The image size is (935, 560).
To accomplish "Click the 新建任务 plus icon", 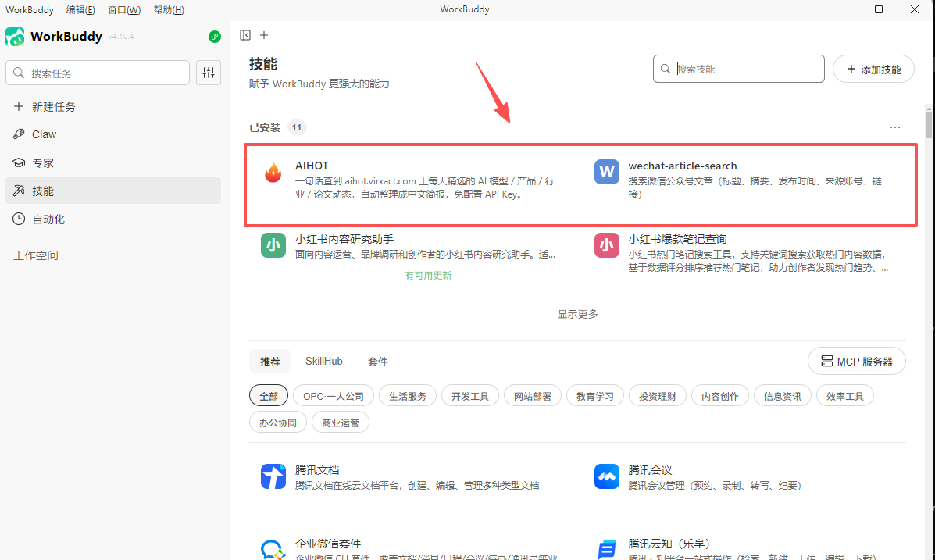I will (x=19, y=106).
